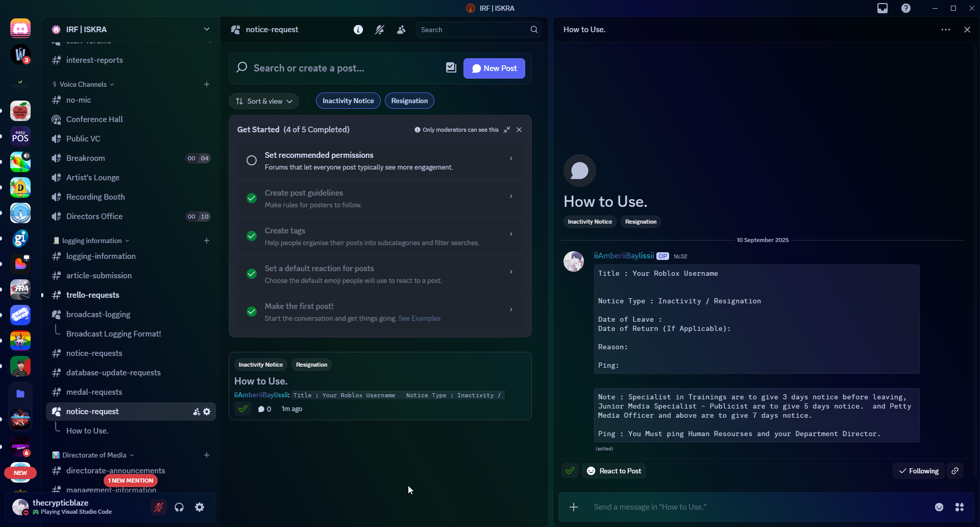The image size is (980, 527).
Task: Open the emoji picker in message box
Action: click(939, 507)
